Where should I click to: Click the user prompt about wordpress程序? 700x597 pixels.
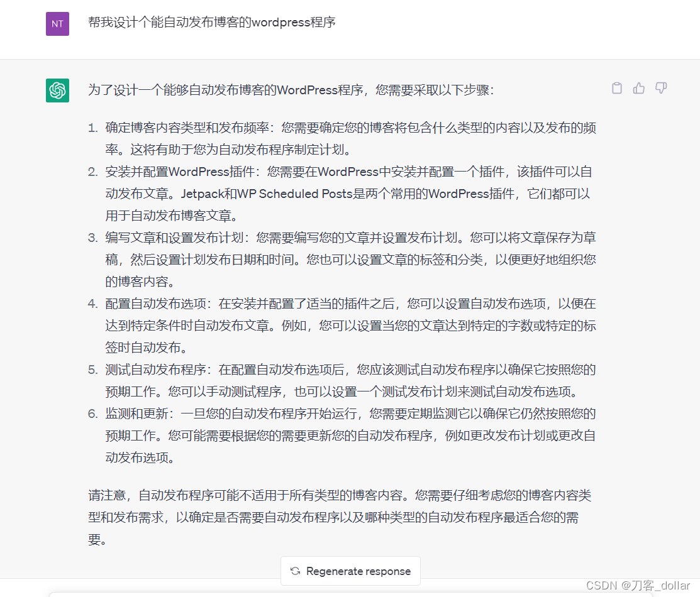pyautogui.click(x=211, y=23)
